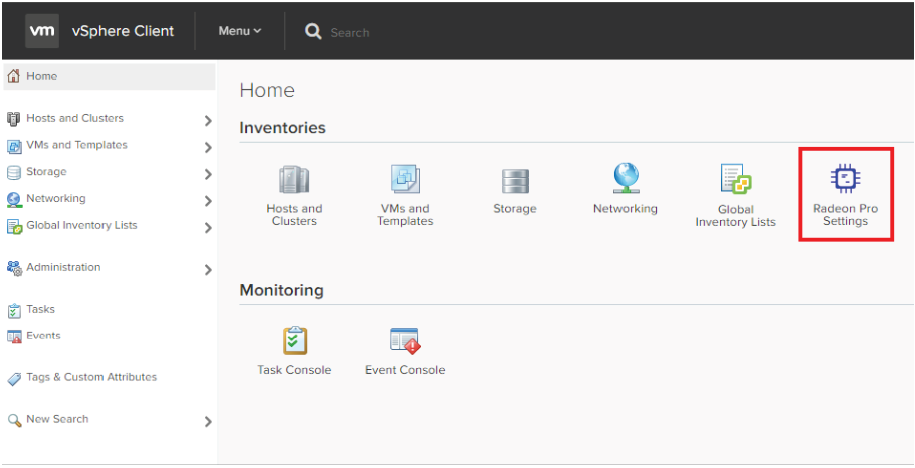The image size is (915, 468).
Task: Select Home label in the sidebar
Action: coord(41,76)
